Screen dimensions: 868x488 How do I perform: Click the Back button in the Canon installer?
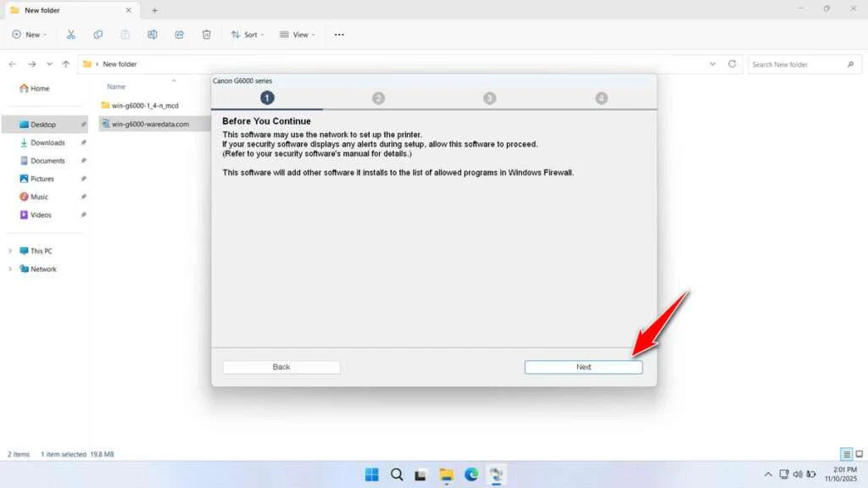(x=281, y=367)
